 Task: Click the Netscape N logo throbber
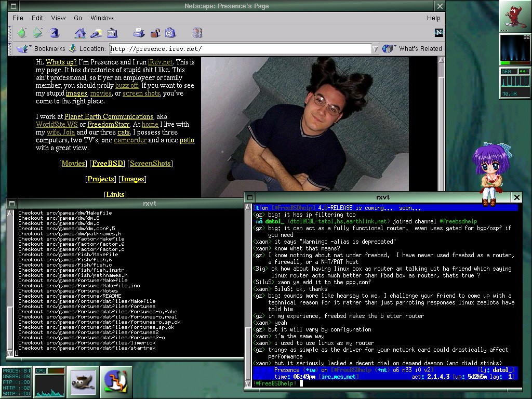(x=439, y=33)
